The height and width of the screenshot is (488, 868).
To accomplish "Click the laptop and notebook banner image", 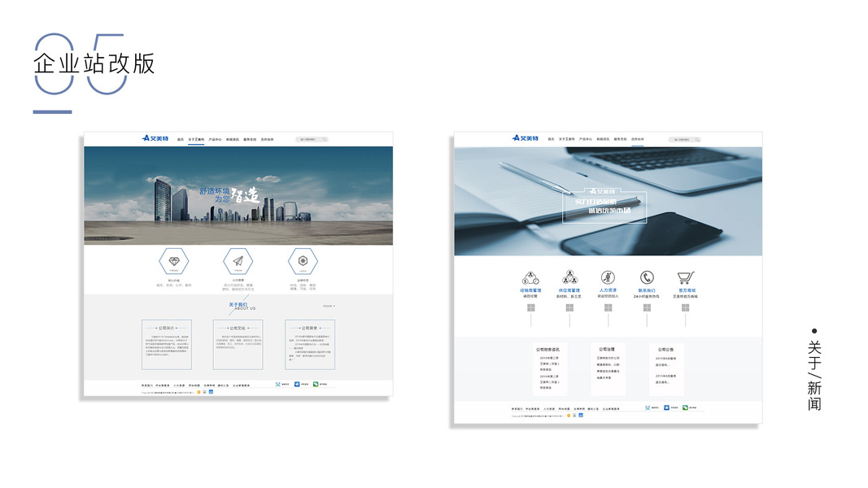I will coord(608,202).
